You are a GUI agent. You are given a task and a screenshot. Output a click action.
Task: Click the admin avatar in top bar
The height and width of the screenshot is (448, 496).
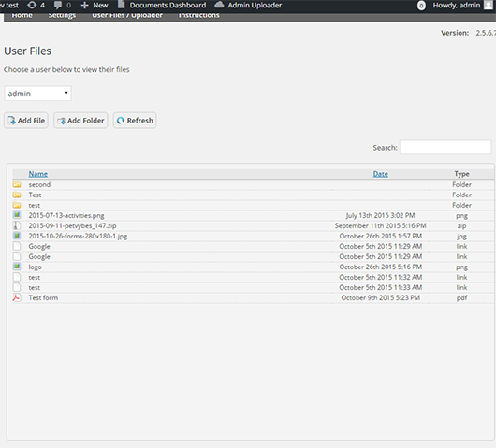tap(489, 5)
